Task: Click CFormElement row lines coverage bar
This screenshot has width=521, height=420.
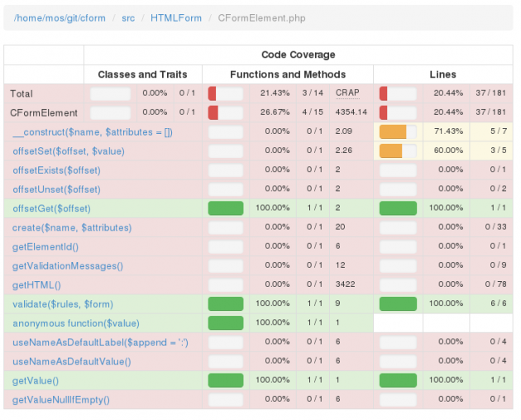Action: 398,112
